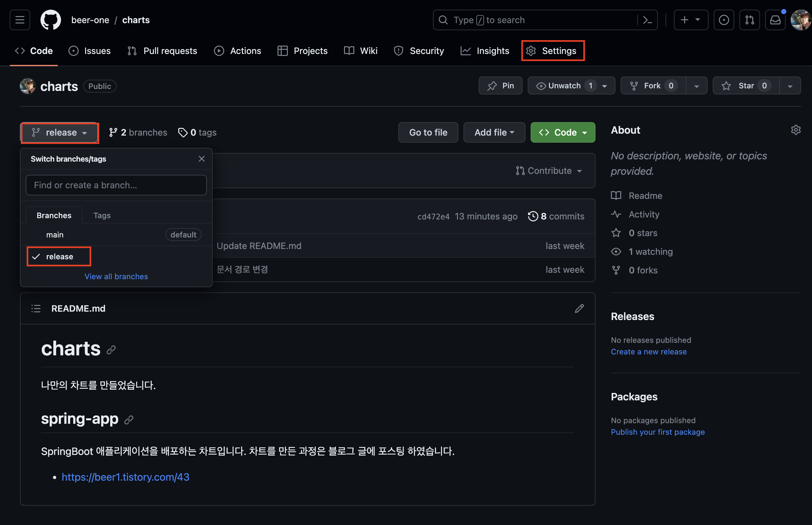
Task: Switch to the Tags tab
Action: [102, 216]
